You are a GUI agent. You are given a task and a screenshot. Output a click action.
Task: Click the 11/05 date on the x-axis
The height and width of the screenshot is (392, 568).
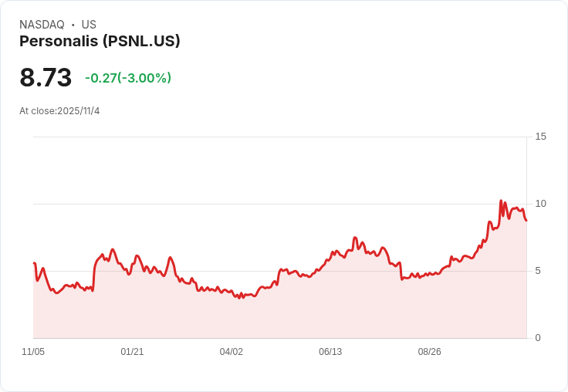33,352
